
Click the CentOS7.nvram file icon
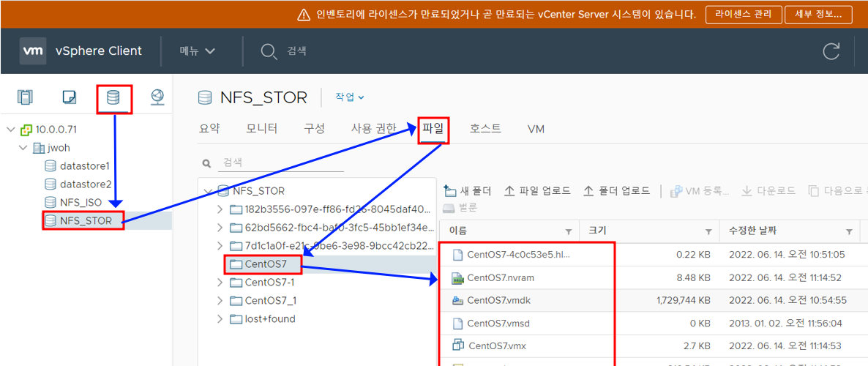coord(457,277)
